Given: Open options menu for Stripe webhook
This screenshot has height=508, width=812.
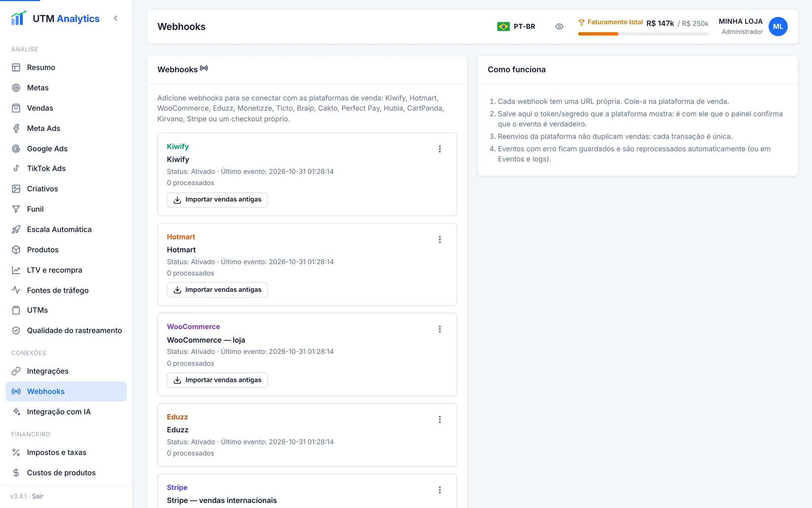Looking at the screenshot, I should (440, 490).
